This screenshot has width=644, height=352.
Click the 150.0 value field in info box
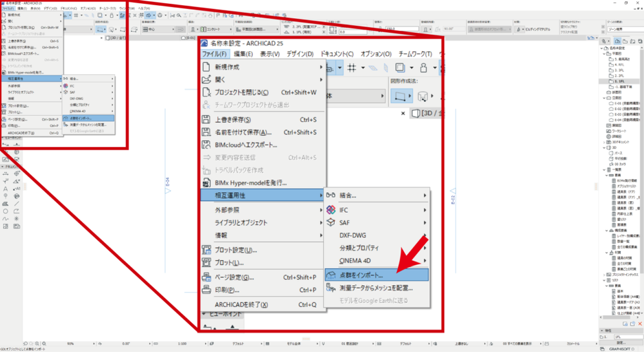(401, 30)
